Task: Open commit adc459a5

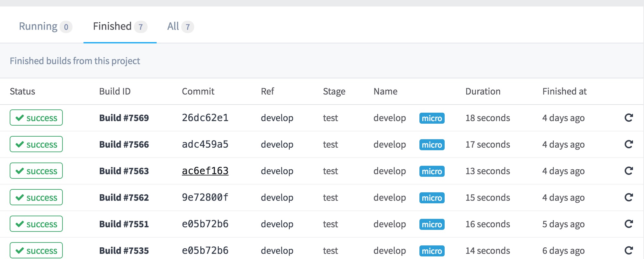Action: (x=205, y=144)
